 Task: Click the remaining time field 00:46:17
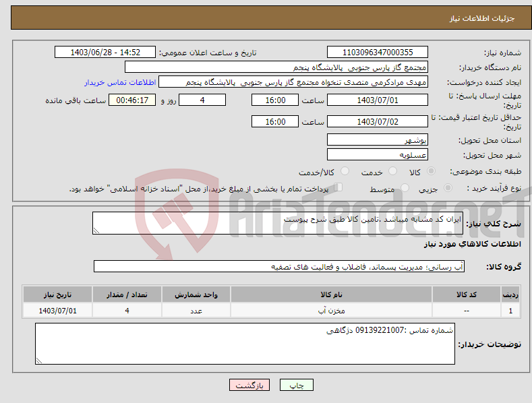(x=132, y=100)
